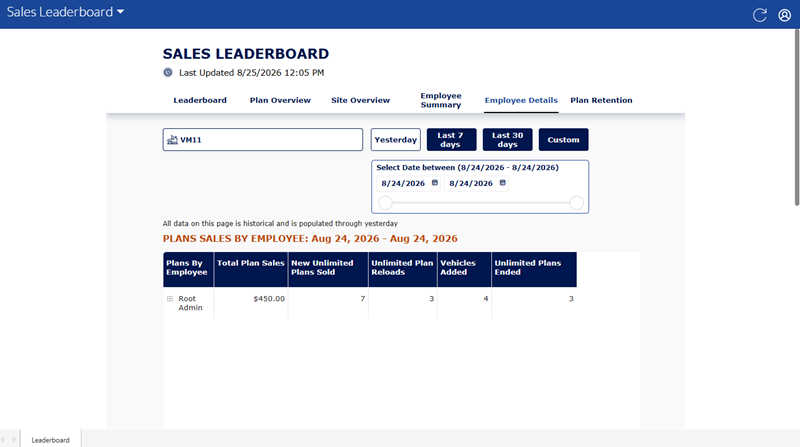Go to the next sheet arrow at bottom
The image size is (800, 447).
point(14,439)
